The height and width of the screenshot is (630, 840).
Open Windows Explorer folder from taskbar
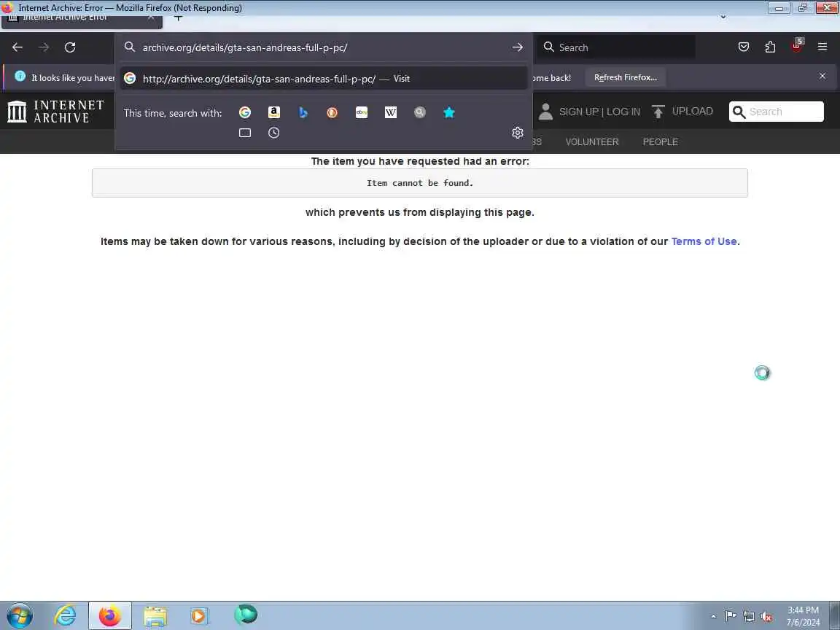[155, 616]
